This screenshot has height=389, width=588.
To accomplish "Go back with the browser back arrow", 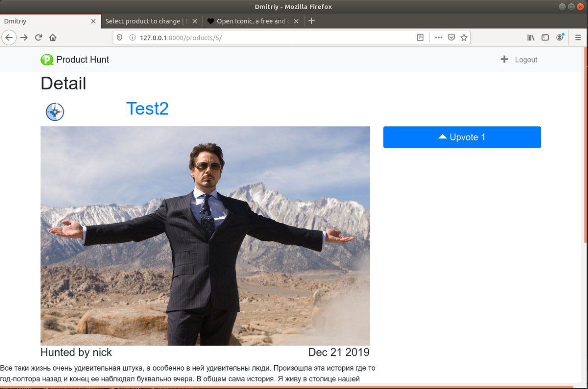I will coord(9,38).
